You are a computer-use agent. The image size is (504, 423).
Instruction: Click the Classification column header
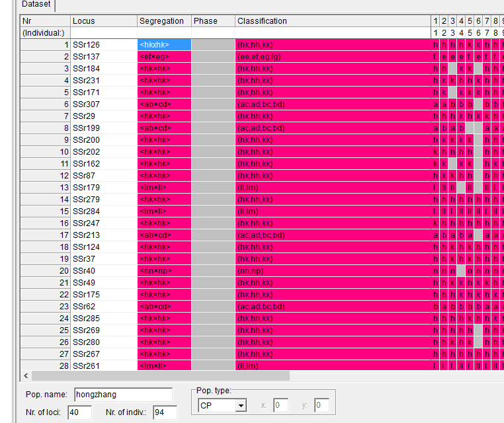coord(333,21)
